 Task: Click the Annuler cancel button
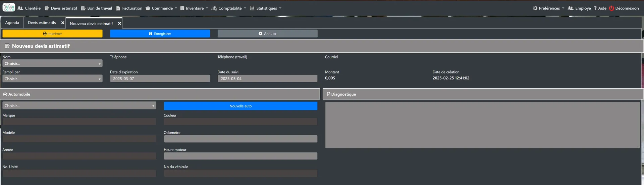[x=267, y=34]
